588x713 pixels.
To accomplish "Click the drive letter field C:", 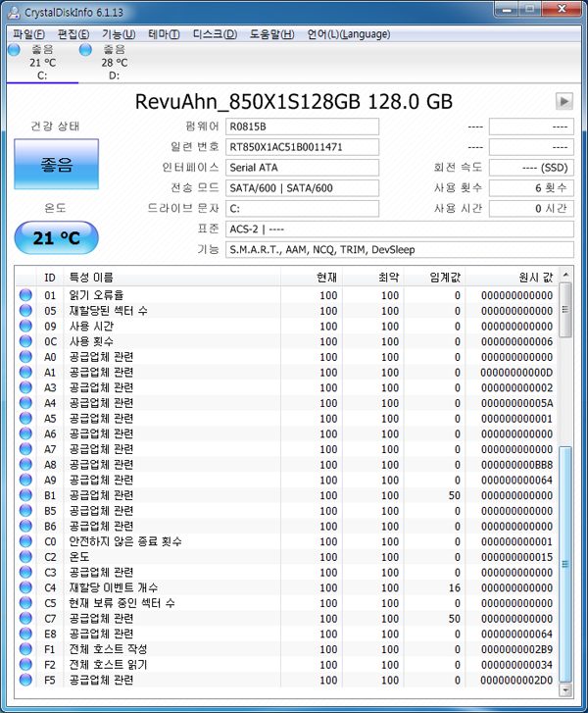I will click(x=302, y=209).
